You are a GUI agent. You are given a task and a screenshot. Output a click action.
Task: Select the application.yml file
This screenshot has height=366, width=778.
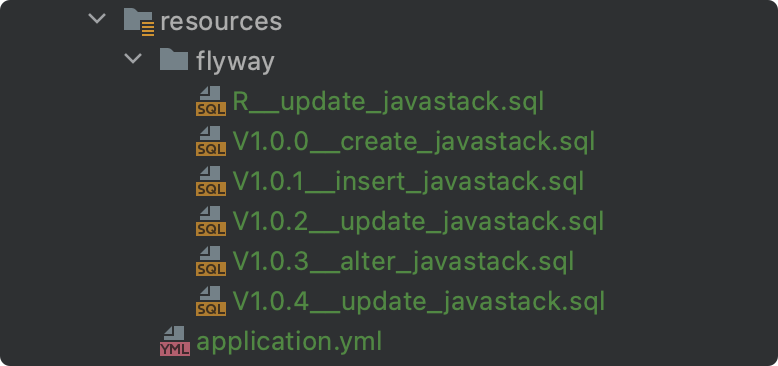pyautogui.click(x=289, y=342)
